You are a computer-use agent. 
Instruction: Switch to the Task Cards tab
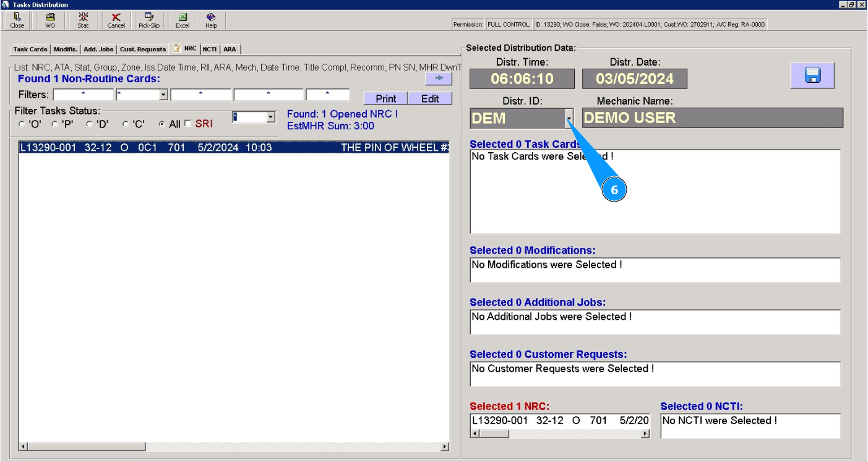30,49
